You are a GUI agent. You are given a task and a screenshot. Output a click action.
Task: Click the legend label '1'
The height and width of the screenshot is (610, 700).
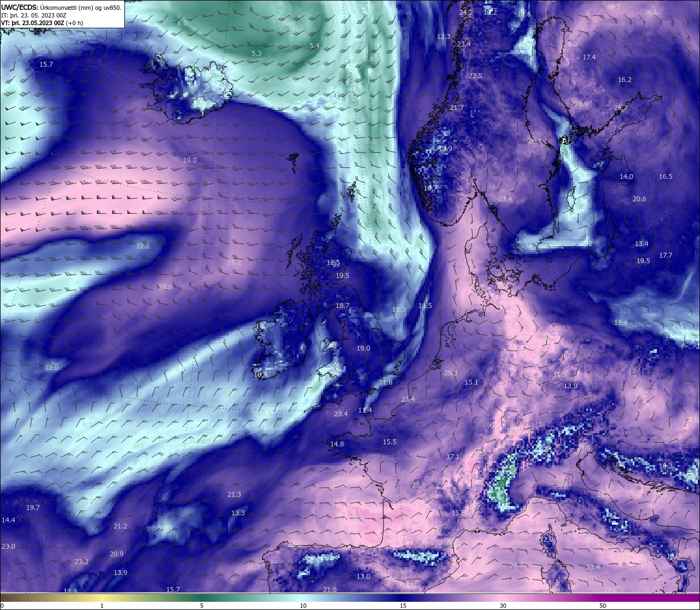102,606
